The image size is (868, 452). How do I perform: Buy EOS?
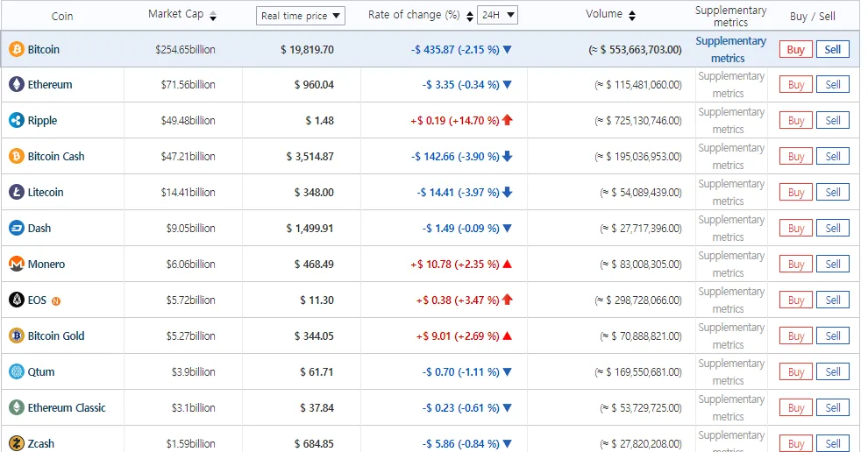pyautogui.click(x=796, y=300)
